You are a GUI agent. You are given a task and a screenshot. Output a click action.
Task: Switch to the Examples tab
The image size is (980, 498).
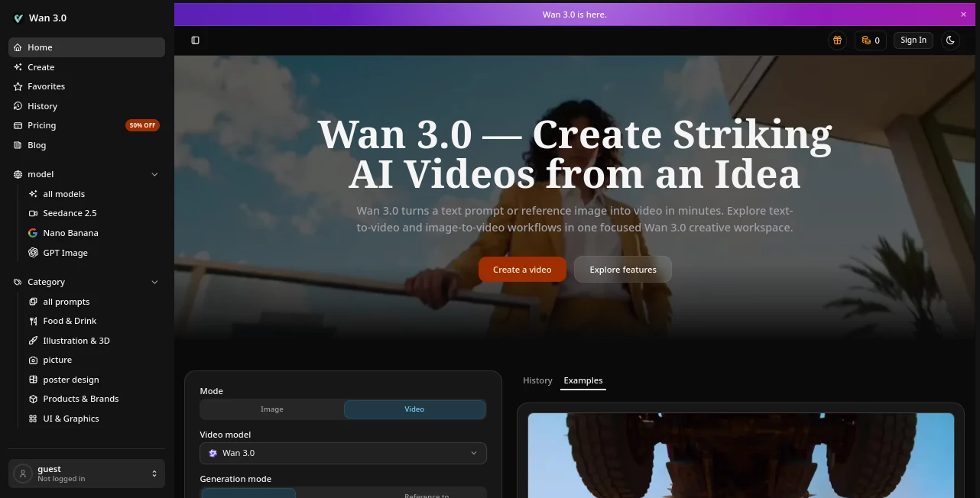583,380
